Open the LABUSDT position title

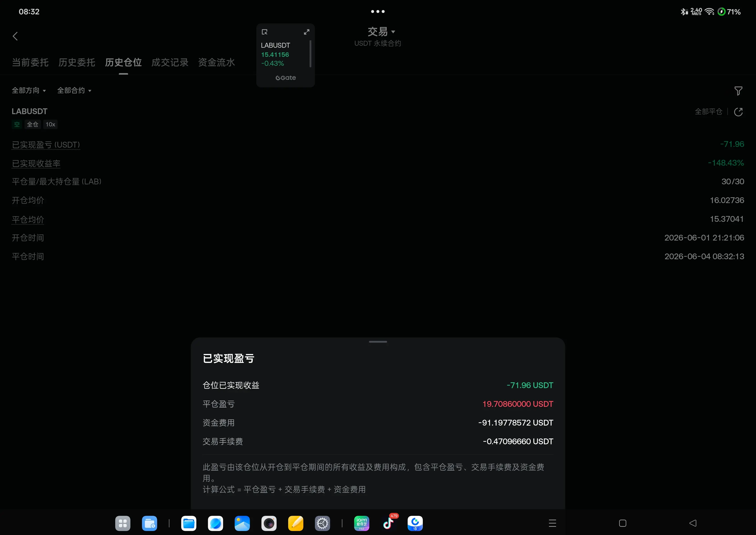click(29, 111)
